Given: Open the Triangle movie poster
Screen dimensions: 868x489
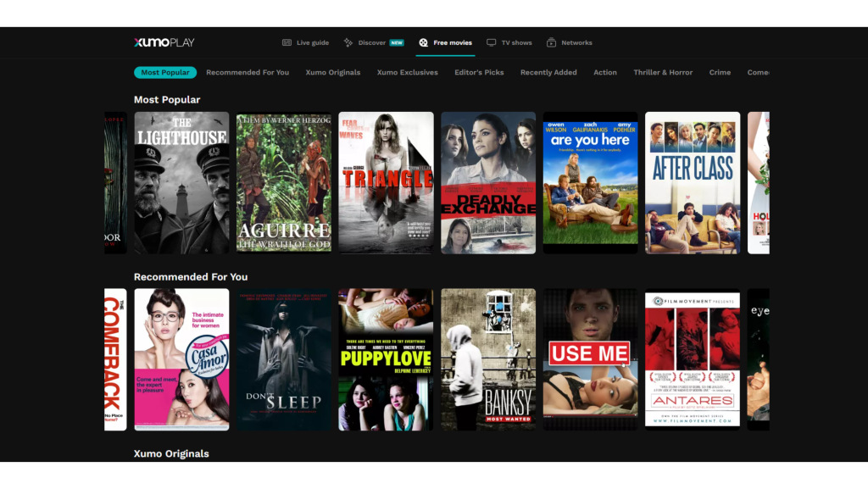Looking at the screenshot, I should click(x=386, y=183).
